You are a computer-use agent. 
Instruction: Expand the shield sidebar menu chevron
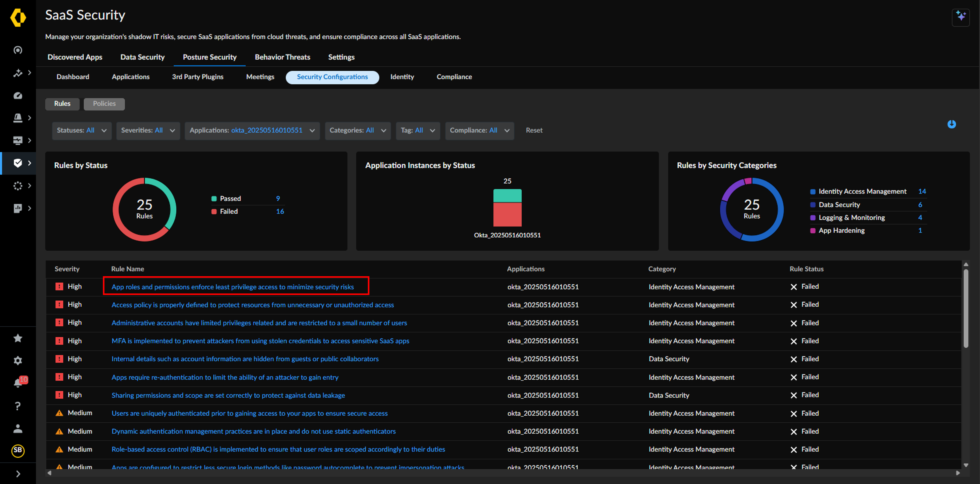pos(30,163)
